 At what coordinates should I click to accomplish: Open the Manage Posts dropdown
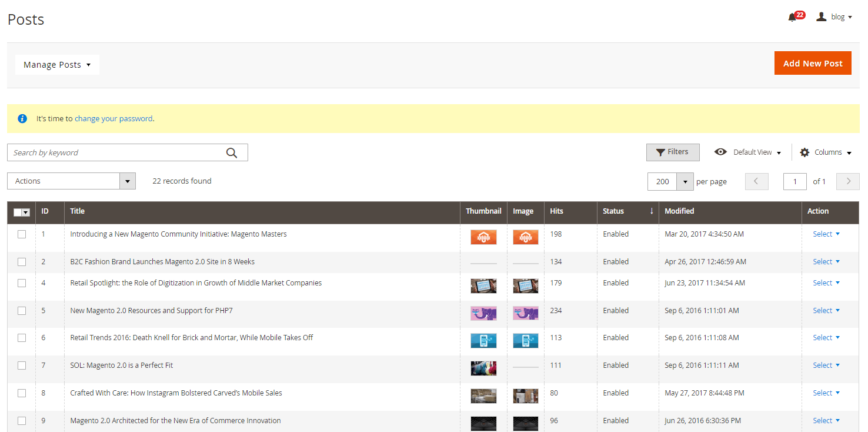(x=57, y=65)
